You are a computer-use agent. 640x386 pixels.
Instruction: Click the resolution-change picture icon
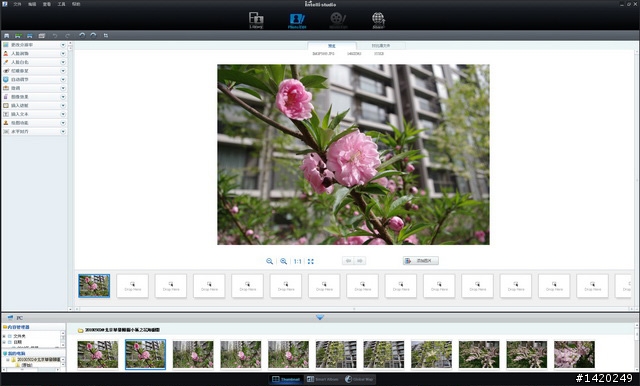[x=6, y=45]
